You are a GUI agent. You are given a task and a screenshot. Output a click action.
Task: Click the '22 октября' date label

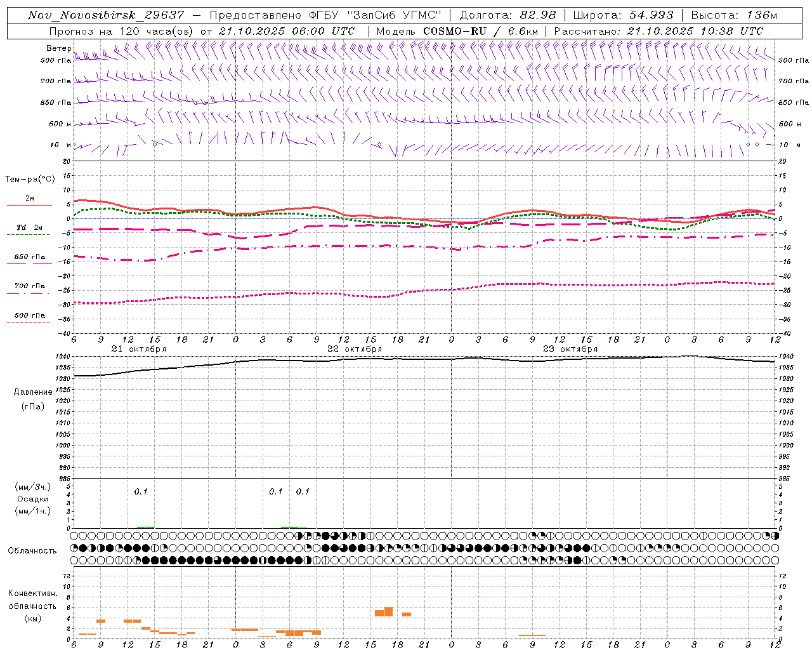tap(355, 349)
